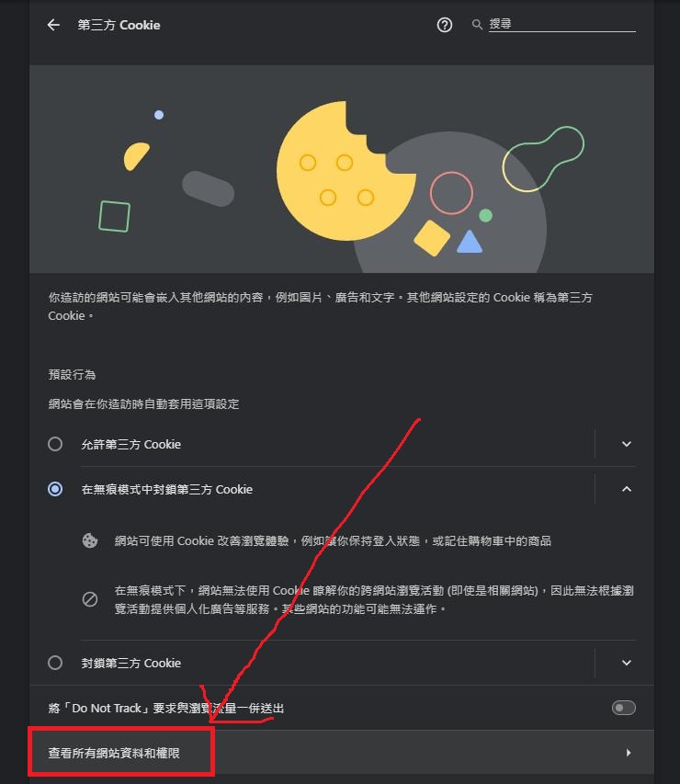Select 允許第三方 Cookie radio button

(x=55, y=444)
